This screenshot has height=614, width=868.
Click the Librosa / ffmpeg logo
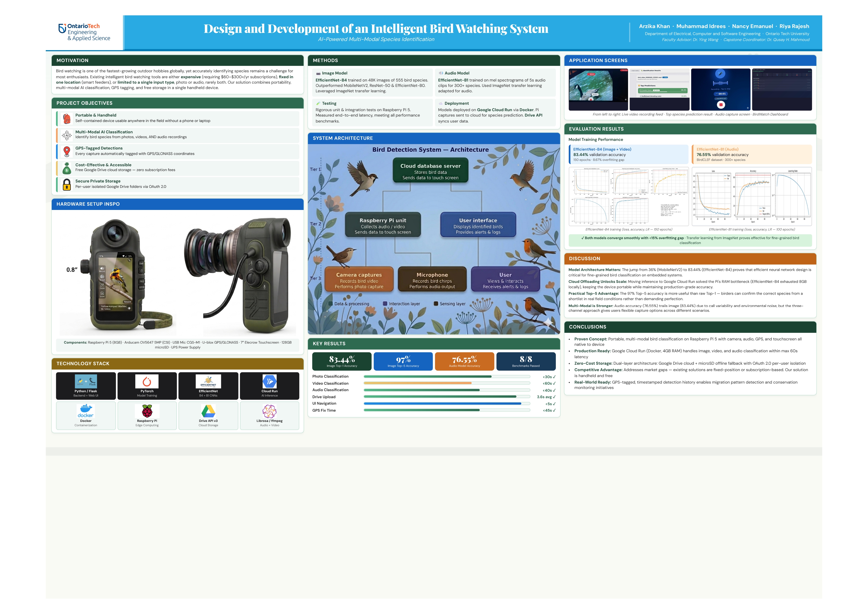pos(269,411)
